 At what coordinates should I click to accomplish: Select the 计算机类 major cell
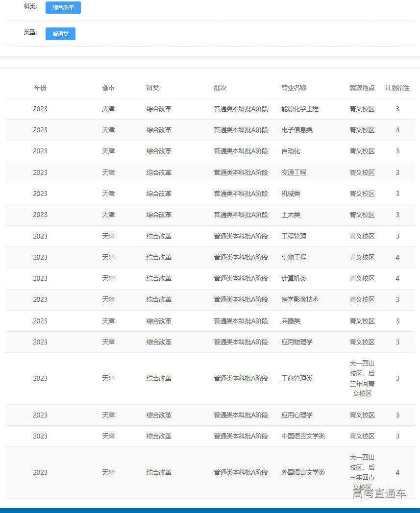tap(294, 278)
